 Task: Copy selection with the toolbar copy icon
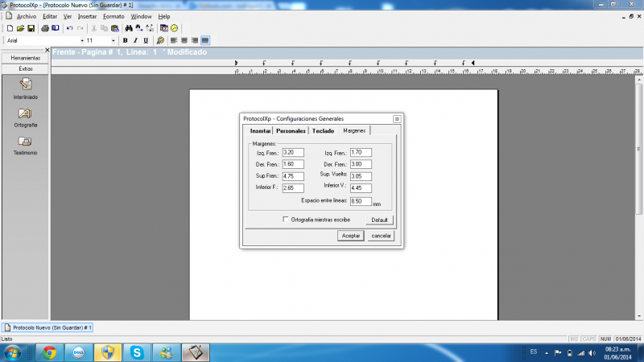click(x=105, y=28)
